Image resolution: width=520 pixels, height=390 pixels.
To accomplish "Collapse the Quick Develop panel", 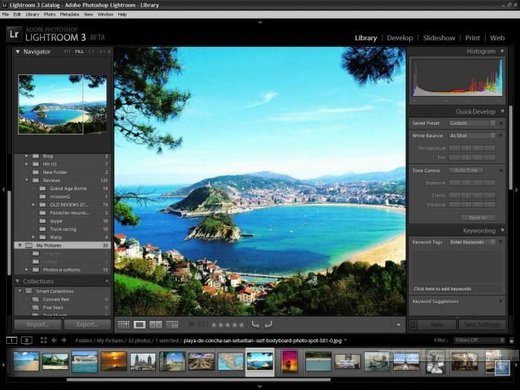I will (502, 111).
